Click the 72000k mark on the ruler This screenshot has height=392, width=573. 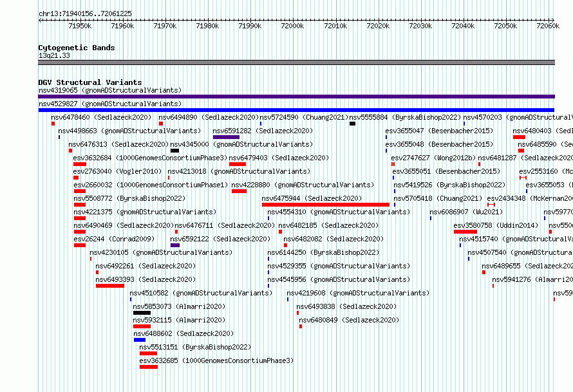[292, 26]
